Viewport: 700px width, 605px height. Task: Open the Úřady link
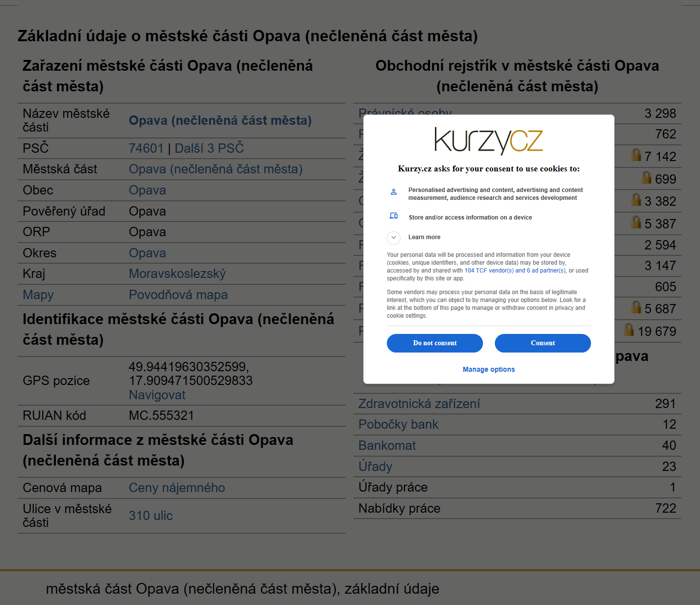pyautogui.click(x=375, y=467)
